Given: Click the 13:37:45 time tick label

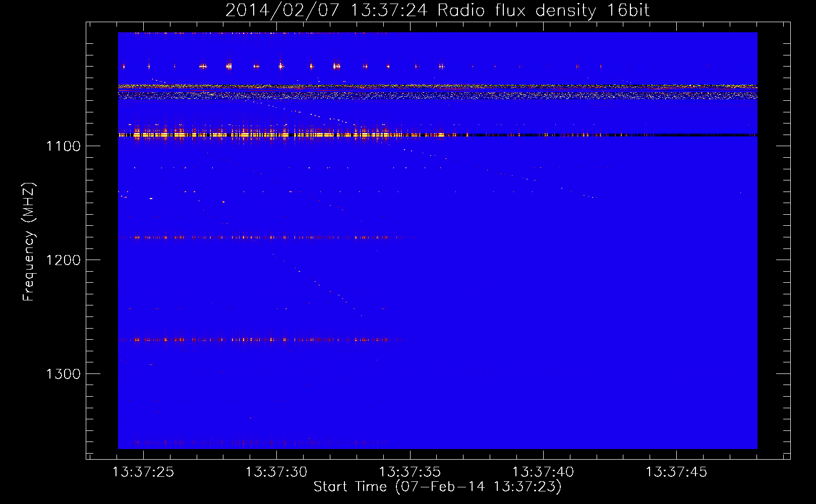Looking at the screenshot, I should coord(676,472).
